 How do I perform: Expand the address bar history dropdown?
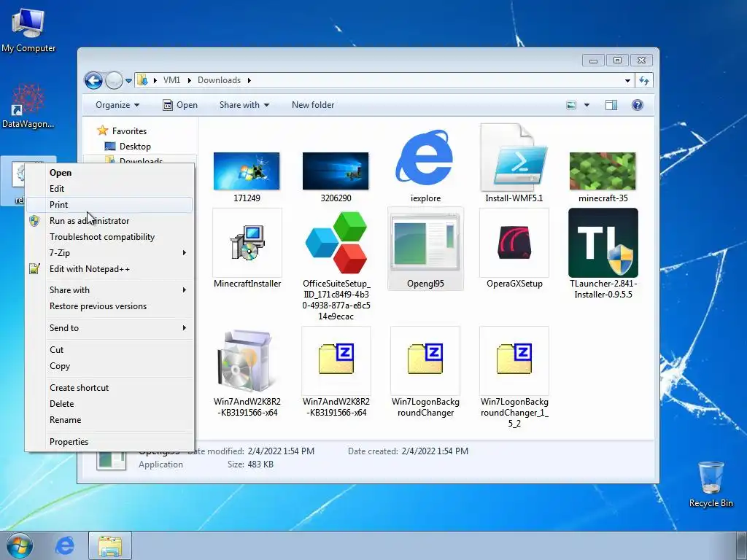[x=627, y=80]
